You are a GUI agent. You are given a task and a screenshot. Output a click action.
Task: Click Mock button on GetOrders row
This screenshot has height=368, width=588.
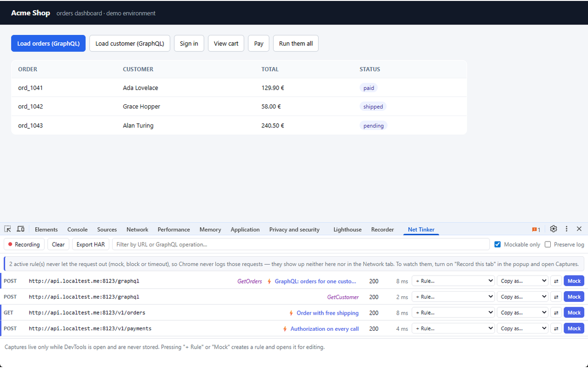[x=574, y=281]
